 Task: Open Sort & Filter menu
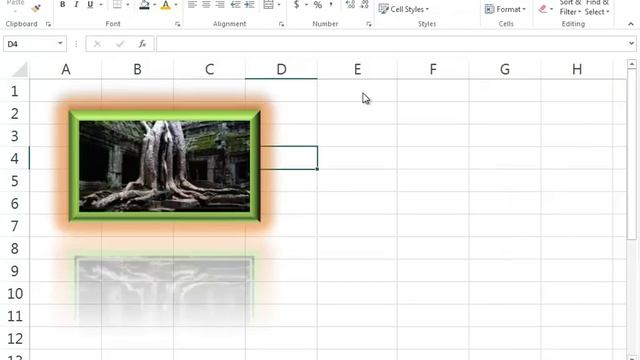pos(570,8)
